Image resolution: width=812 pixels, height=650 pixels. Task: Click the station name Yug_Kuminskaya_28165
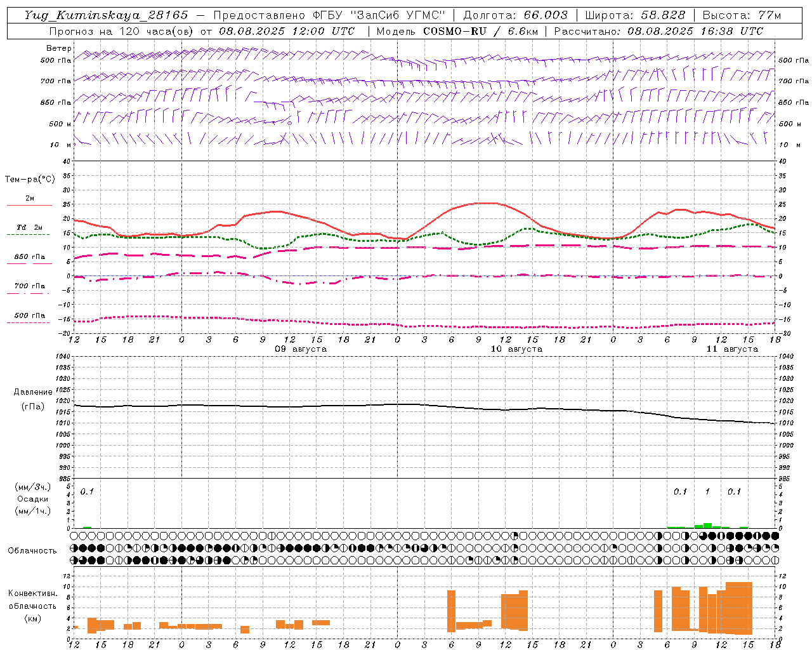(106, 15)
